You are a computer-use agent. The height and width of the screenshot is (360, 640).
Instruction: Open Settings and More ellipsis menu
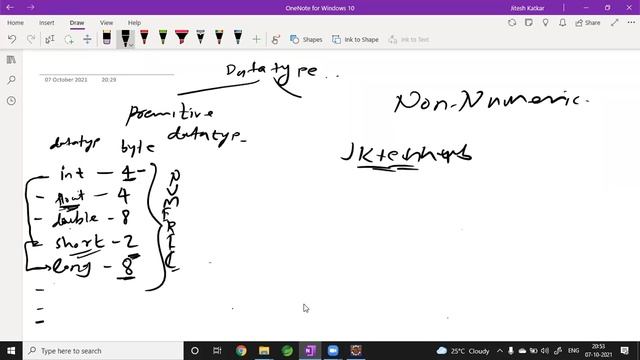631,23
